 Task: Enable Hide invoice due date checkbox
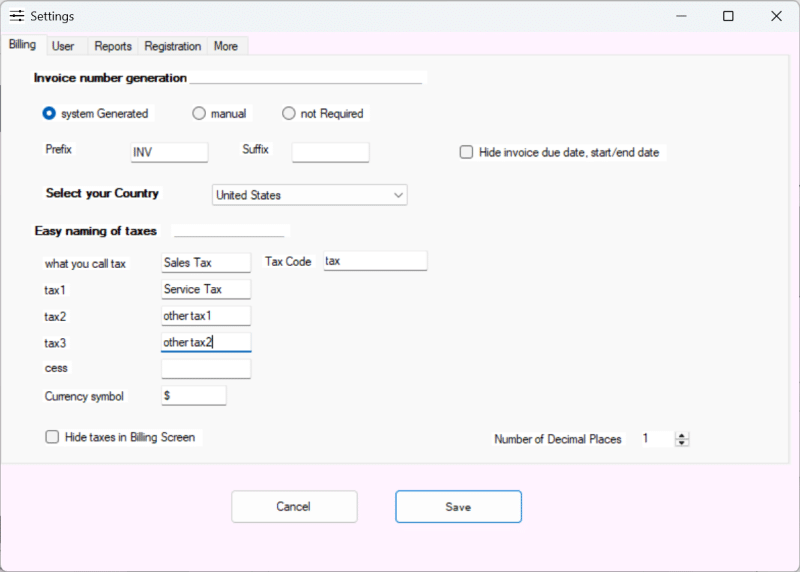click(466, 152)
